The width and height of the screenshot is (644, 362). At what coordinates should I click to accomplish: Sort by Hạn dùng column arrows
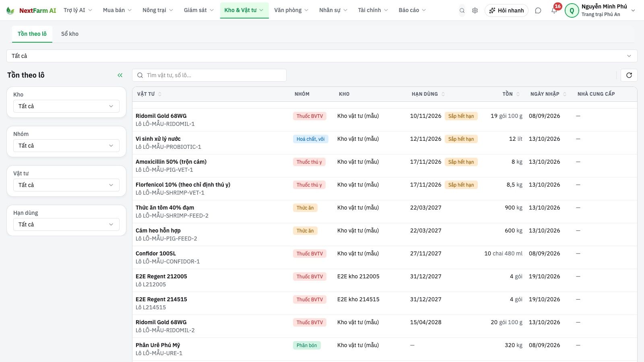click(x=443, y=94)
